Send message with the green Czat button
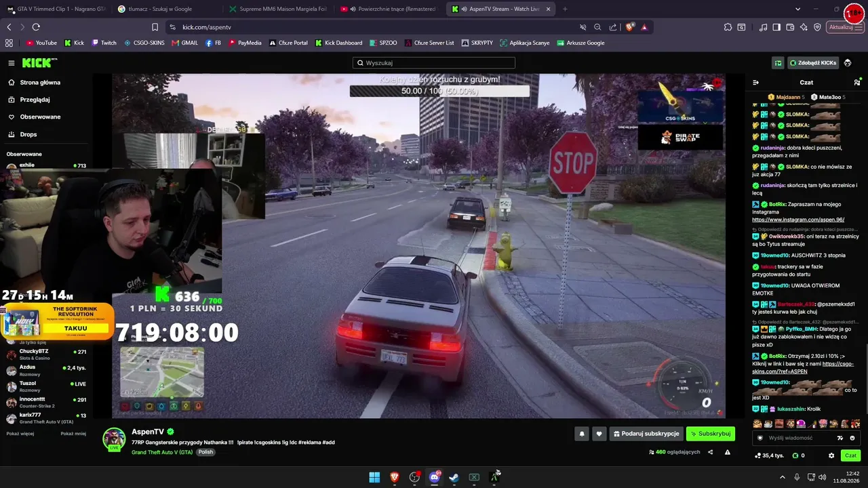The height and width of the screenshot is (488, 868). tap(850, 455)
